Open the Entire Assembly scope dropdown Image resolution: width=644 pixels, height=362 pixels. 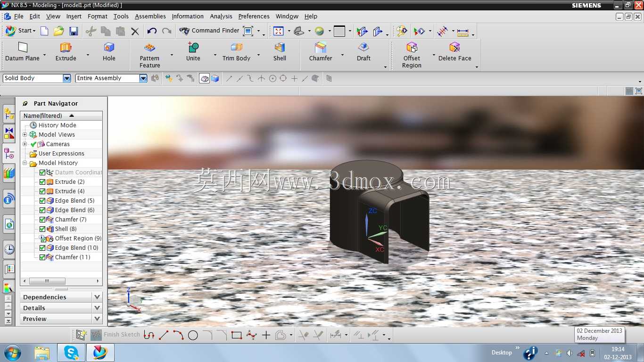[143, 78]
